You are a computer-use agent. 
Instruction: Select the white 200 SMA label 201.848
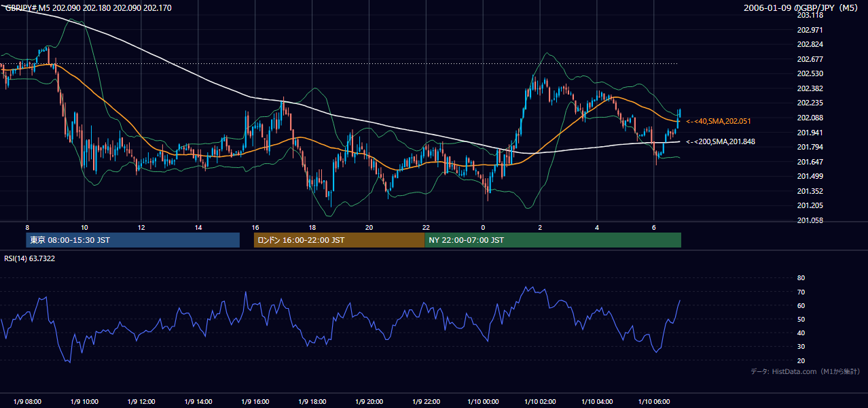click(721, 141)
